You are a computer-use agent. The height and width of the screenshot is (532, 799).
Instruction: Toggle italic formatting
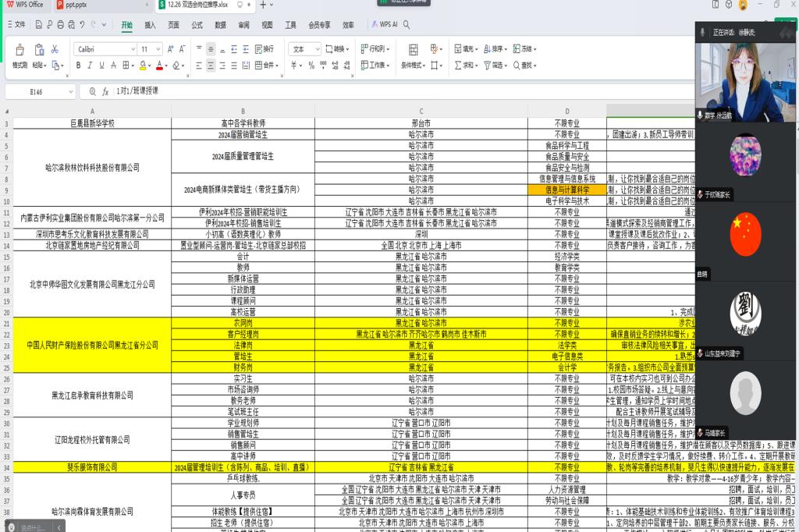90,66
